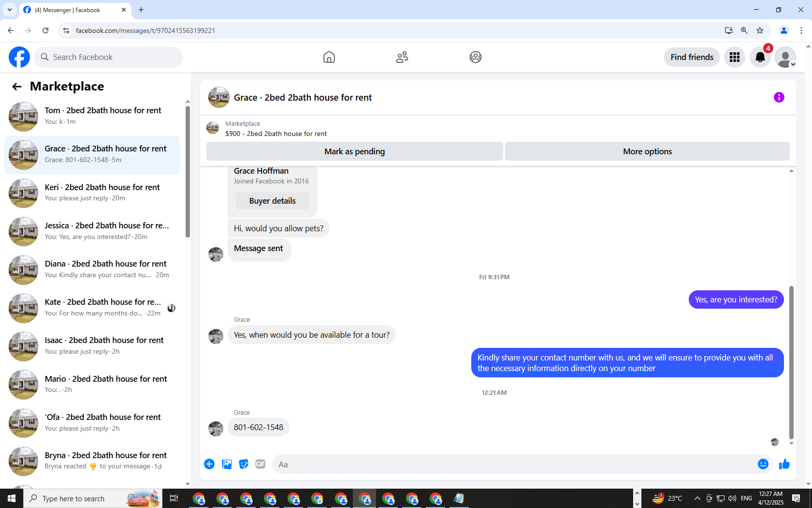Open the Menu grid icon

[735, 57]
